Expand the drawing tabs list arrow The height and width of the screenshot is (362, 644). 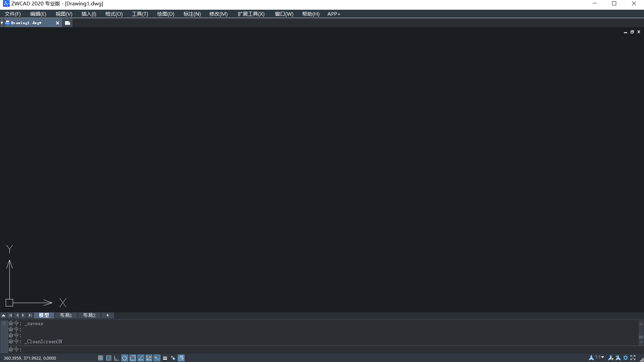pyautogui.click(x=2, y=23)
